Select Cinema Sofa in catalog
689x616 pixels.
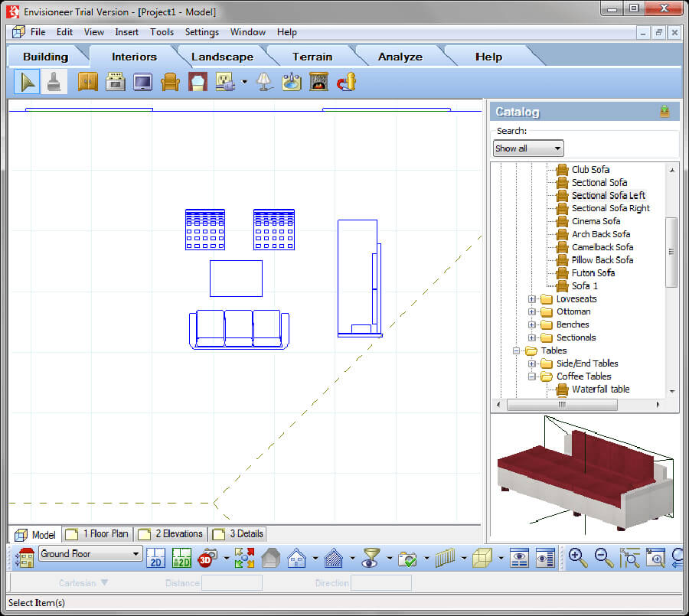pos(596,221)
